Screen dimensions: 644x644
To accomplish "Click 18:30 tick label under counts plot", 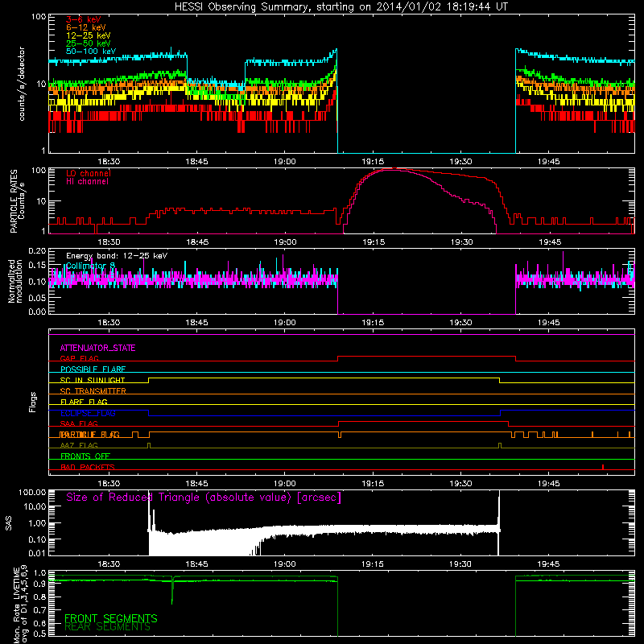I will click(x=109, y=162).
